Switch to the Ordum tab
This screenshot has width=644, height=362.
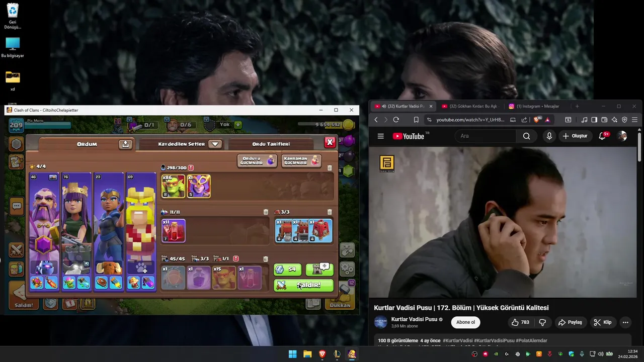[x=87, y=144]
